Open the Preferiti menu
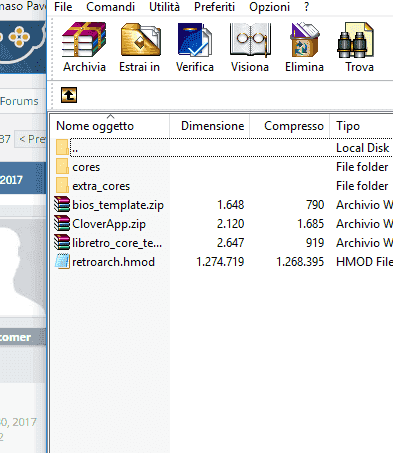The image size is (393, 453). (214, 7)
